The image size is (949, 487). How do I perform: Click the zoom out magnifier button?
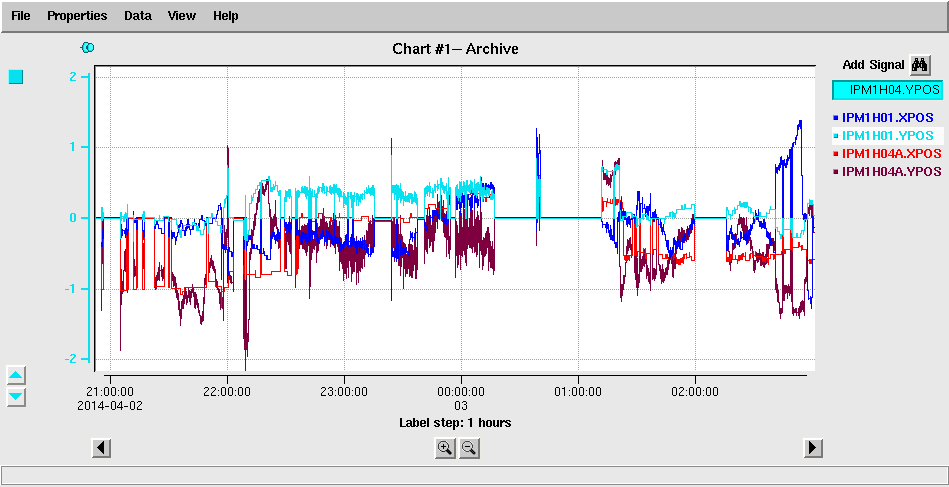469,448
